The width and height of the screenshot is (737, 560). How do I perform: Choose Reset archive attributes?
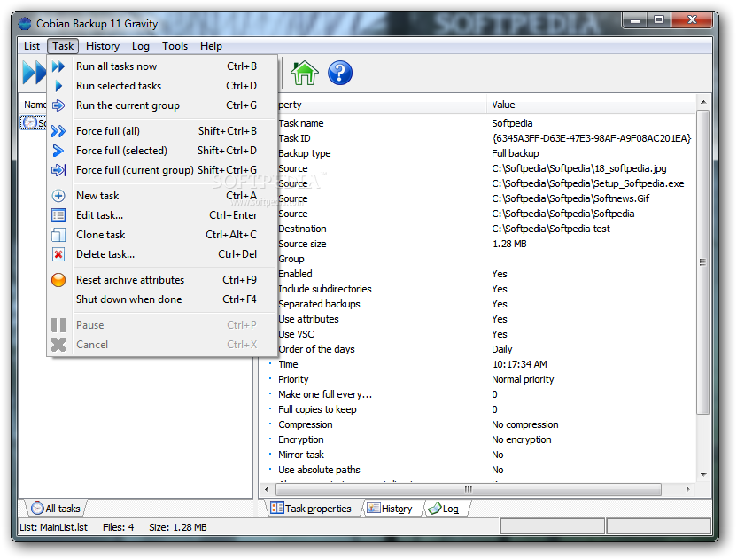pyautogui.click(x=162, y=280)
